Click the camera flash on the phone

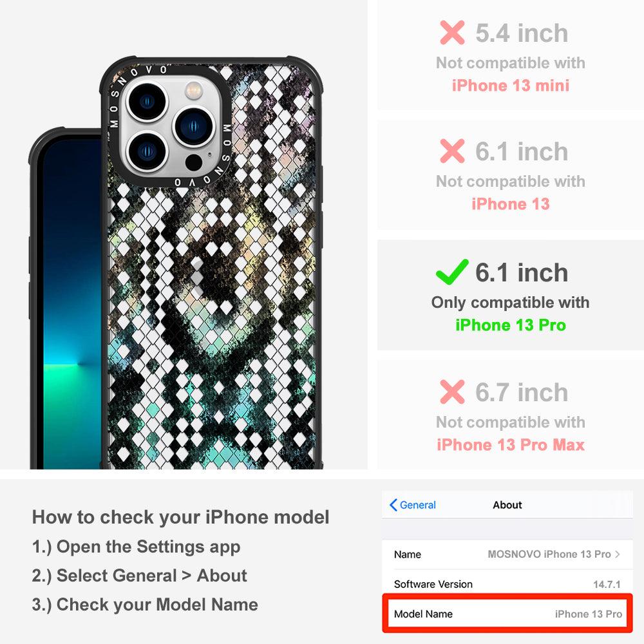[193, 90]
